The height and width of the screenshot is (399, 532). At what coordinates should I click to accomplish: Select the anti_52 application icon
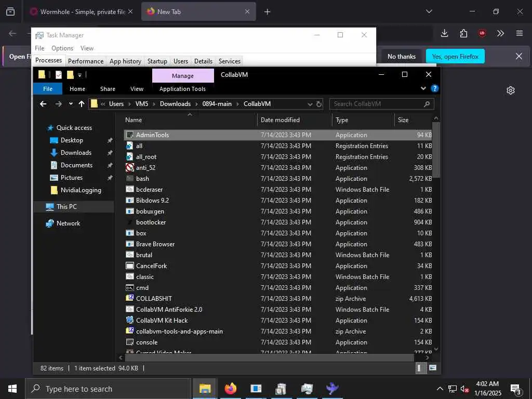tap(129, 167)
